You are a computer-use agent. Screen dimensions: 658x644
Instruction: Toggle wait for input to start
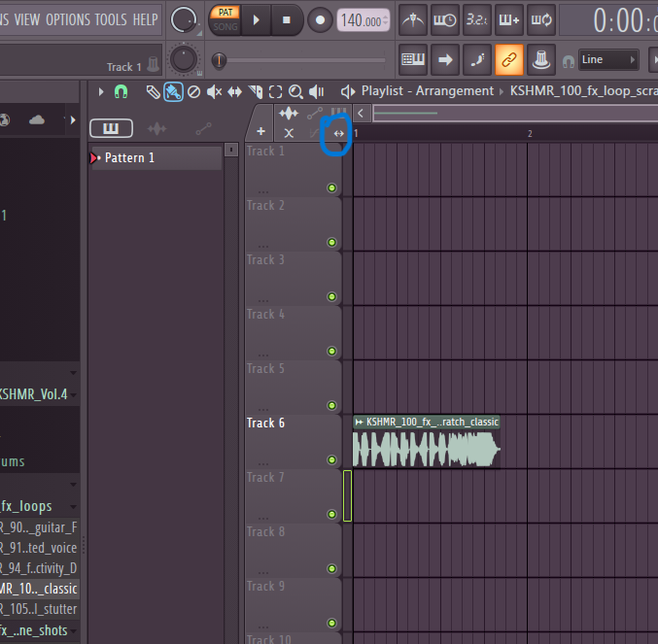(x=445, y=19)
